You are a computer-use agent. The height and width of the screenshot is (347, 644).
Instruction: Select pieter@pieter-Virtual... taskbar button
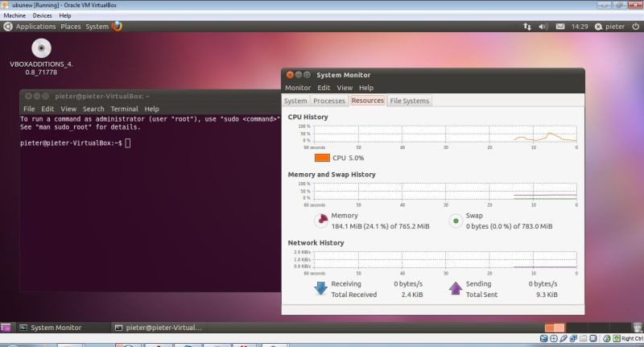pyautogui.click(x=159, y=328)
